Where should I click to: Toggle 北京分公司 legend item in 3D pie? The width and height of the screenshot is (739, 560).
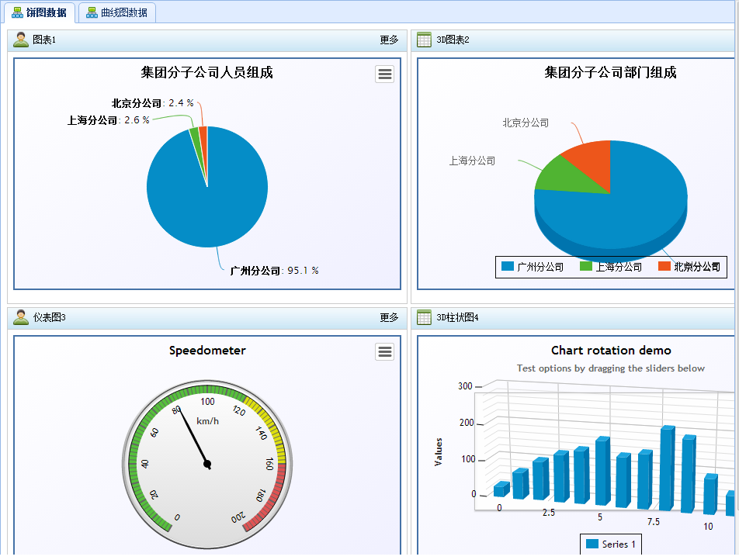(689, 267)
